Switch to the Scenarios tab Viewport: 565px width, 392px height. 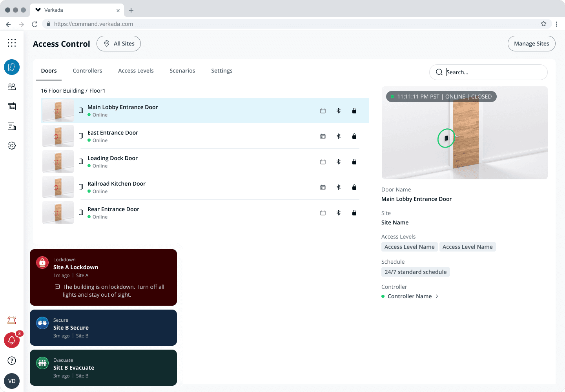[182, 71]
